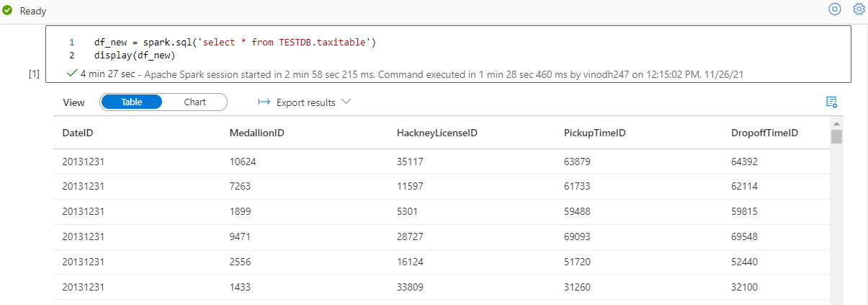The width and height of the screenshot is (868, 305).
Task: Click the scrollbar up arrow
Action: [x=836, y=125]
